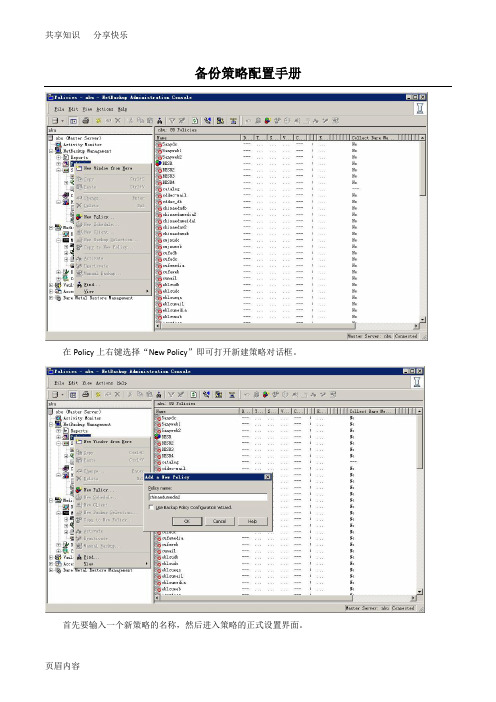Click the hourglass icon in the lower window
This screenshot has height=702, width=496.
pos(416,381)
